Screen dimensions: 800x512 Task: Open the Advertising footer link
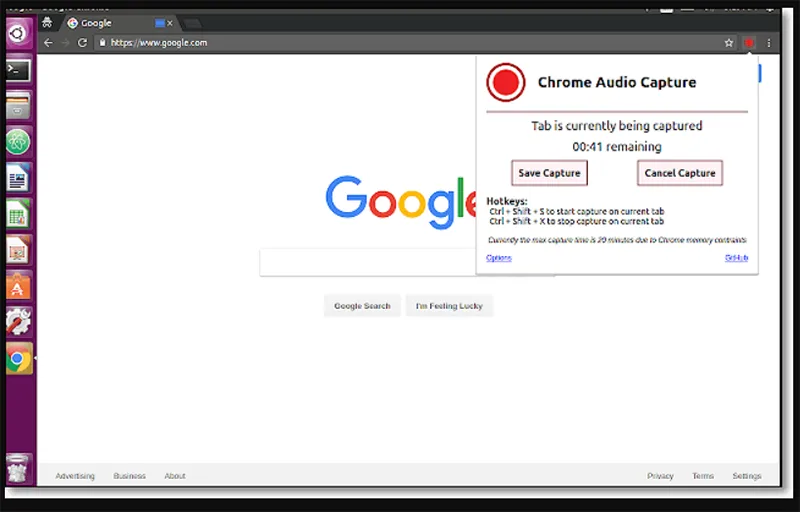point(75,476)
